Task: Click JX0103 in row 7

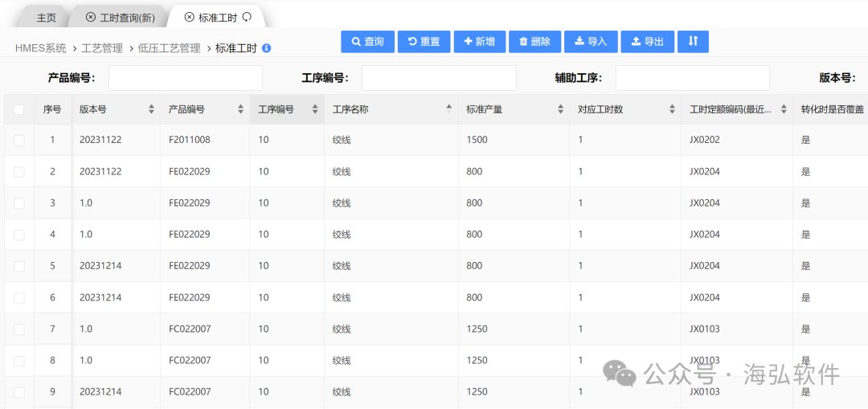Action: 705,329
